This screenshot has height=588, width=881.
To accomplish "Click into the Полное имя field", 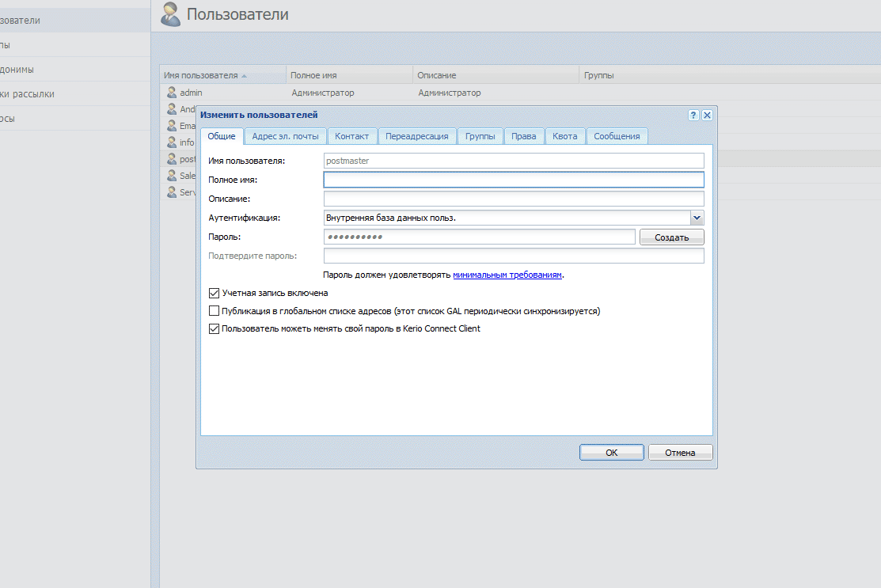I will [514, 180].
